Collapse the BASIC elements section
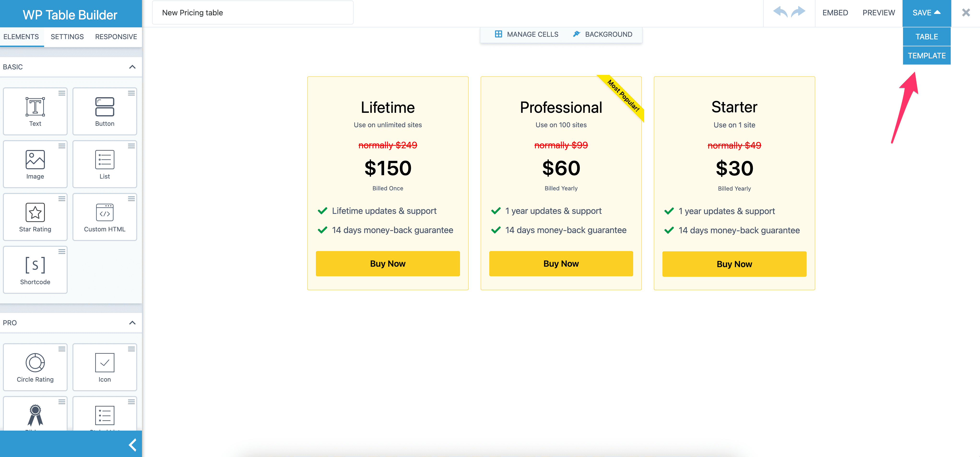The height and width of the screenshot is (457, 980). pyautogui.click(x=132, y=67)
